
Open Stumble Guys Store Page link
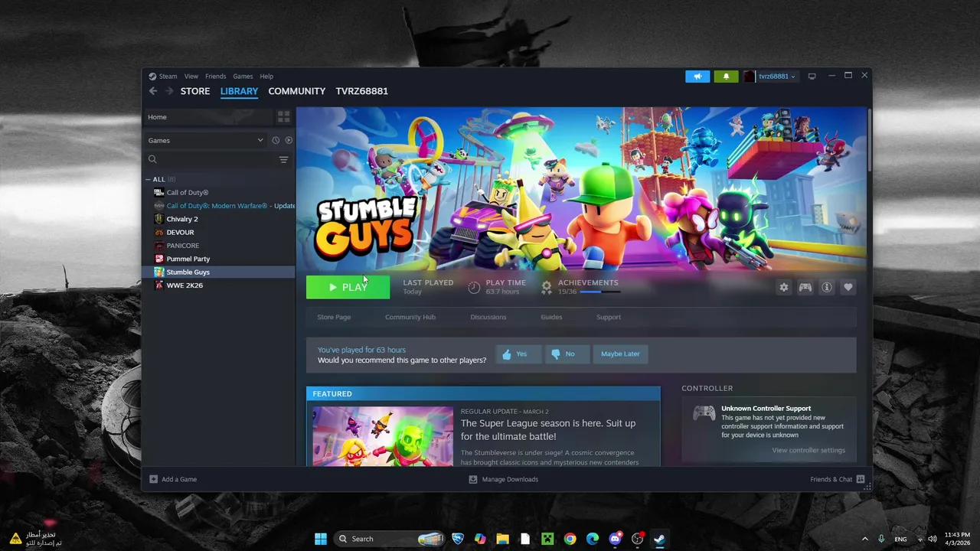tap(334, 317)
